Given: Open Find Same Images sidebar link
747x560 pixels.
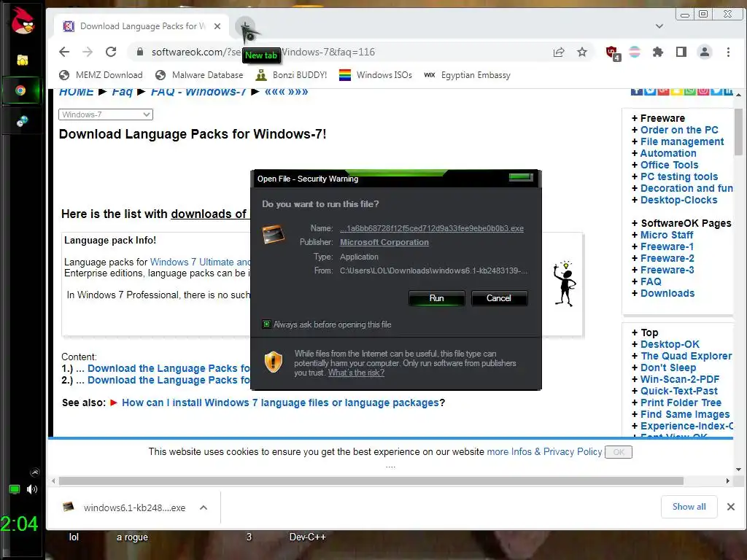Looking at the screenshot, I should pos(684,414).
